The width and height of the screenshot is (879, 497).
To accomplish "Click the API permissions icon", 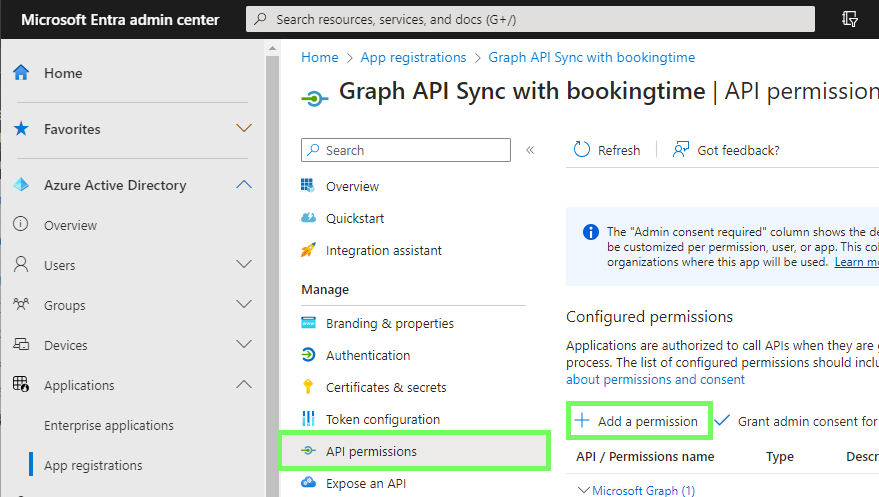I will coord(308,450).
